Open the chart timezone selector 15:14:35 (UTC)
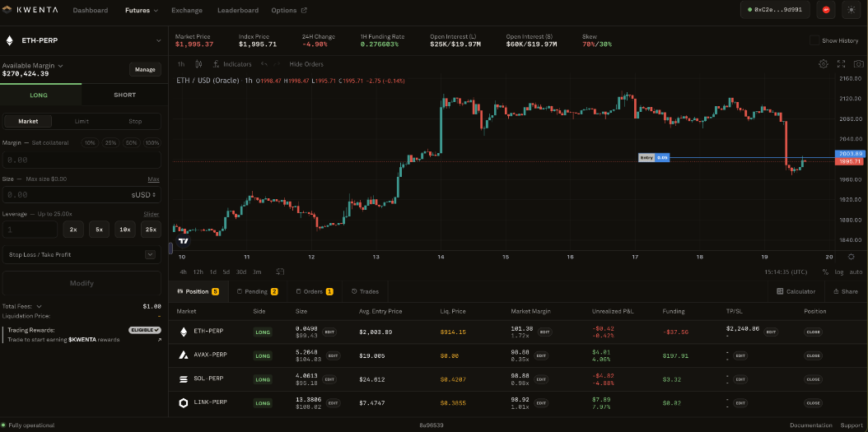Image resolution: width=868 pixels, height=432 pixels. coord(786,272)
